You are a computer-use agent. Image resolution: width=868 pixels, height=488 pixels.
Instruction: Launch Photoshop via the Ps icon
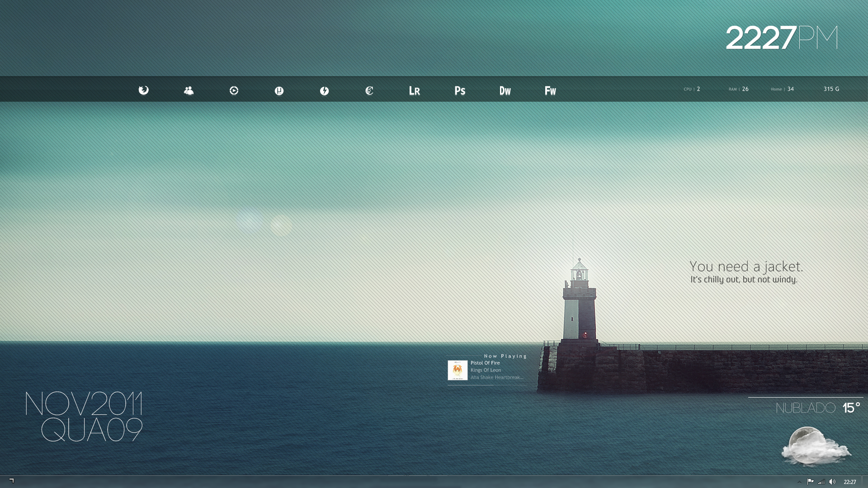[460, 91]
